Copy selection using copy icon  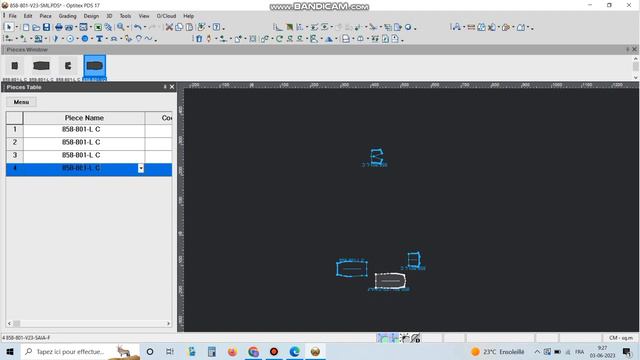coord(179,27)
